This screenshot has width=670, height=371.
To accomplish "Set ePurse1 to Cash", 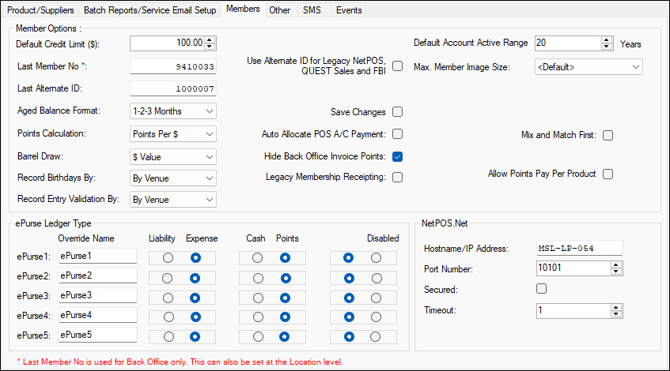I will point(257,258).
